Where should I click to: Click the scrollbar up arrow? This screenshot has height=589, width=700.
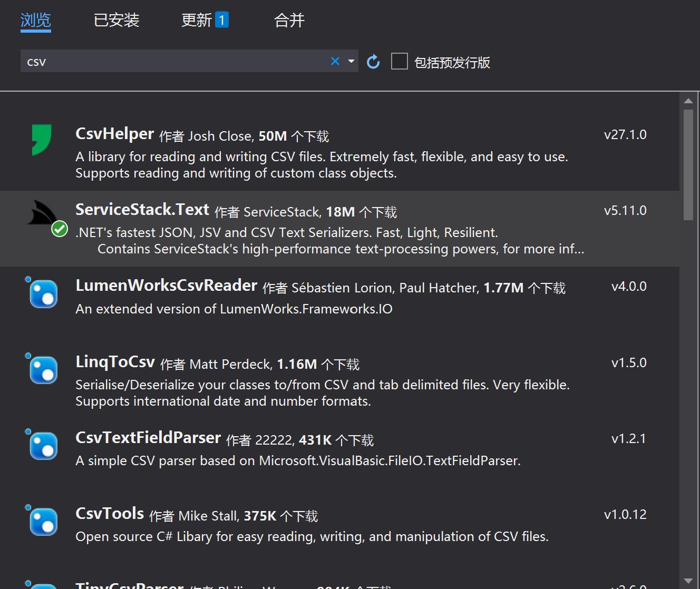[x=688, y=101]
